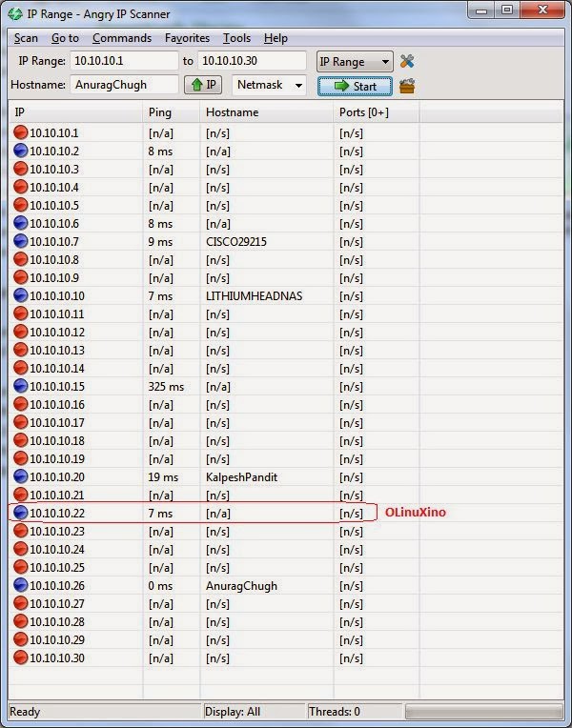Image resolution: width=572 pixels, height=728 pixels.
Task: Click the Ready status text
Action: click(25, 711)
